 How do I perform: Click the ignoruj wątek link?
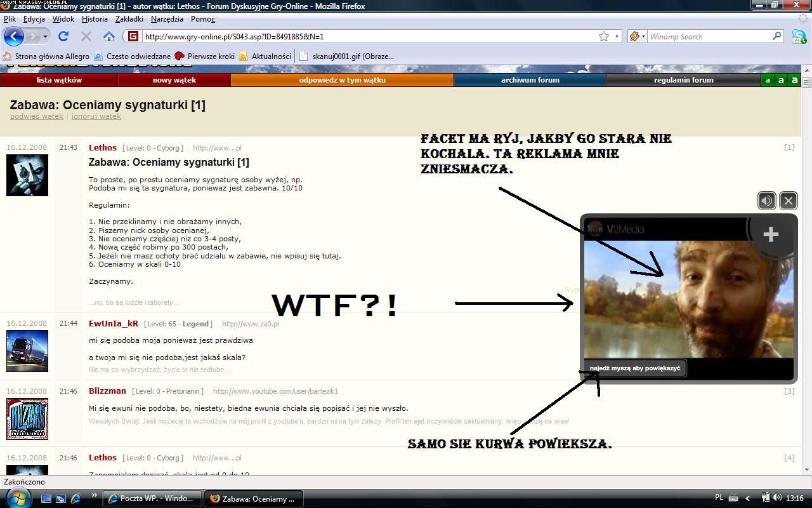96,116
